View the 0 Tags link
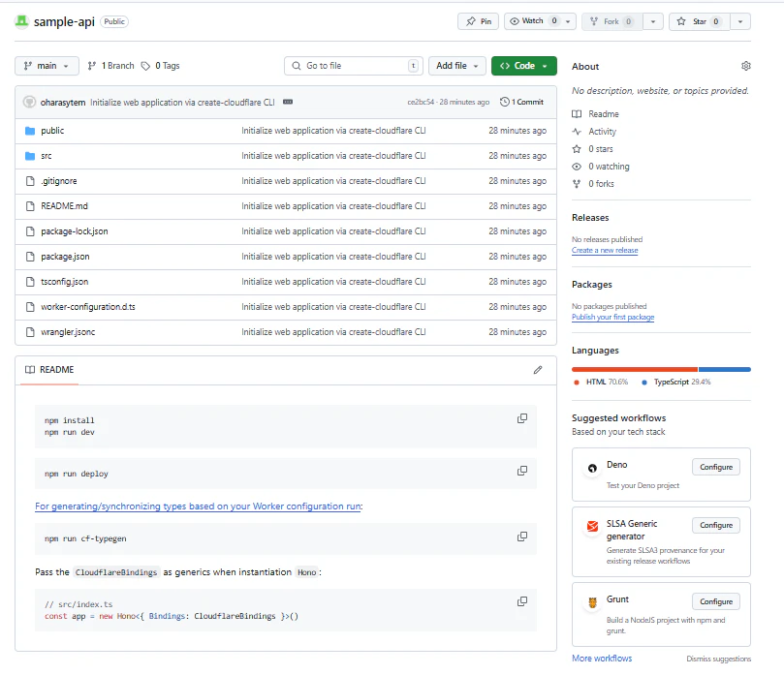 (x=161, y=66)
